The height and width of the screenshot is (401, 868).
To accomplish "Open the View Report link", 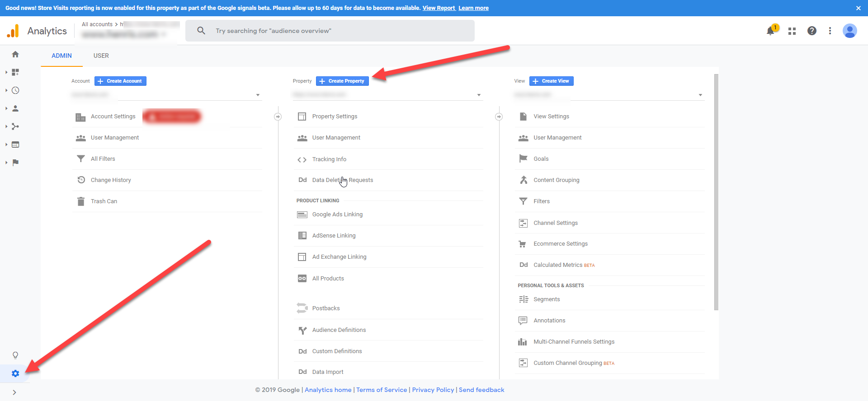I will [x=439, y=8].
